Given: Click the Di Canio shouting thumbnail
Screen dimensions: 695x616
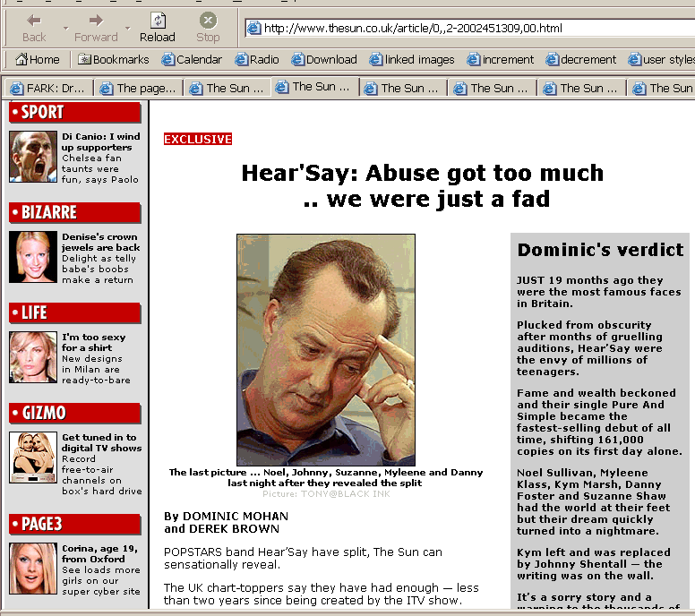Looking at the screenshot, I should (x=33, y=157).
